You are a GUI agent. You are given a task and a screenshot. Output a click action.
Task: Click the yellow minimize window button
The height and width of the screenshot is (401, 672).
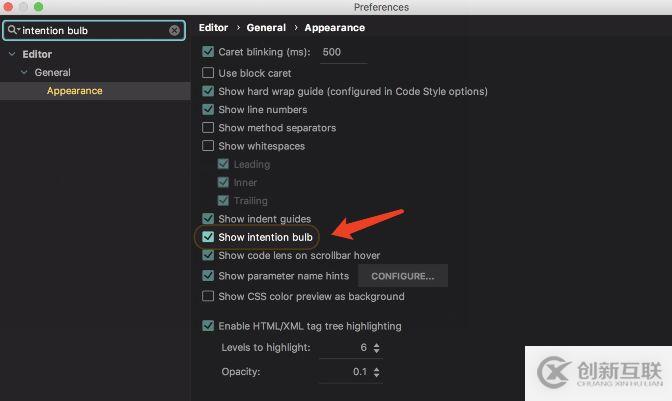click(x=24, y=7)
